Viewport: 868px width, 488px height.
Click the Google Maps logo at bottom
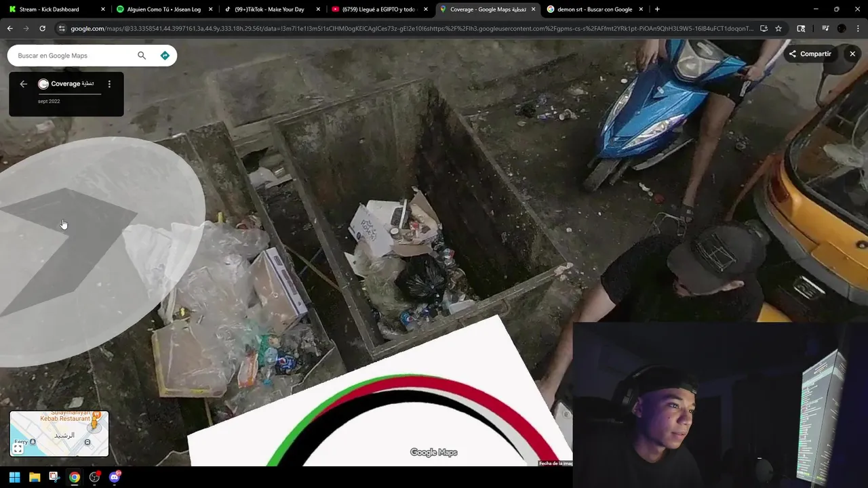coord(434,452)
